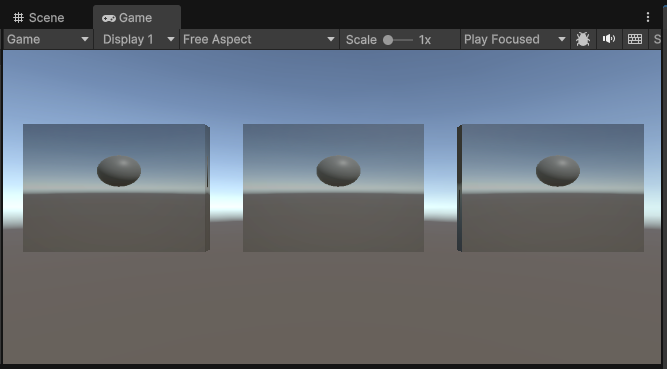667x369 pixels.
Task: Toggle the debug bug icon
Action: (583, 40)
